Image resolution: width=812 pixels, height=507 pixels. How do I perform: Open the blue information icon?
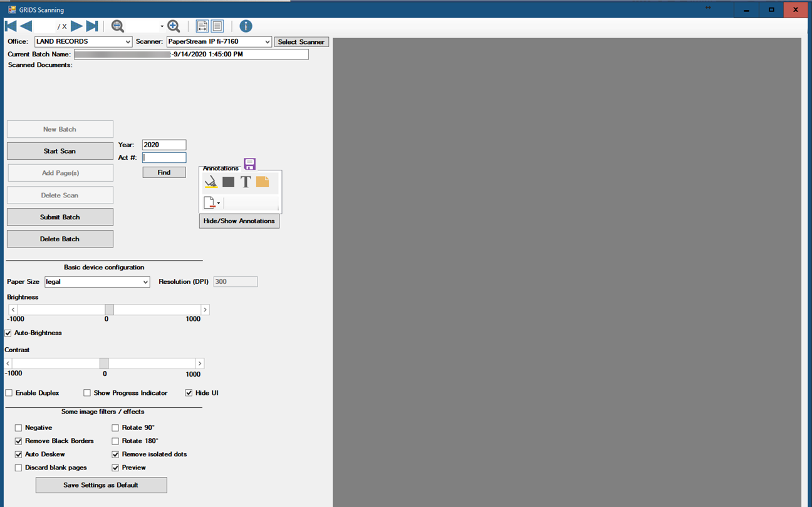tap(246, 26)
